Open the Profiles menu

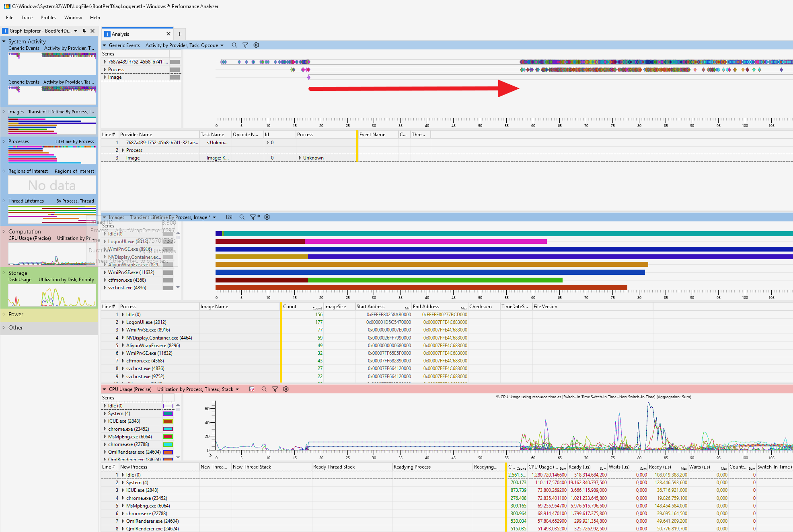click(x=48, y=18)
